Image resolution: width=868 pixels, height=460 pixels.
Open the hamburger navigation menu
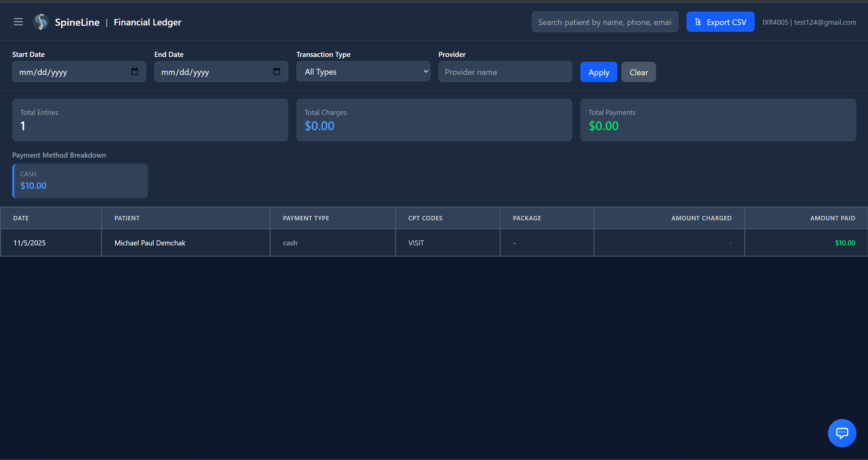(x=18, y=22)
